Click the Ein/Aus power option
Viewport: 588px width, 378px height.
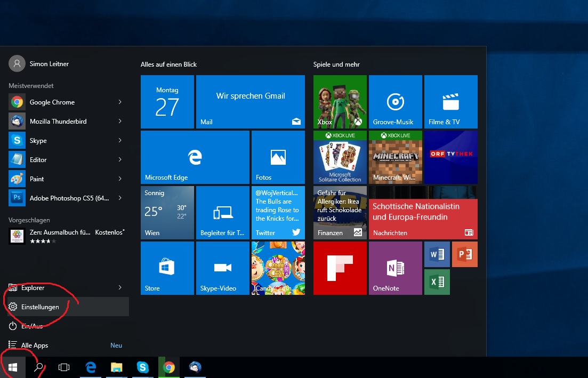[68, 326]
